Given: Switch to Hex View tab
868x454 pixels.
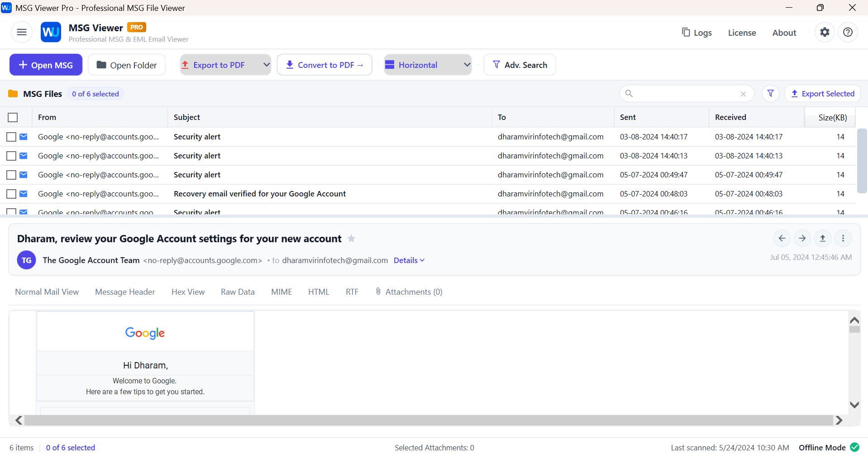Looking at the screenshot, I should point(188,292).
